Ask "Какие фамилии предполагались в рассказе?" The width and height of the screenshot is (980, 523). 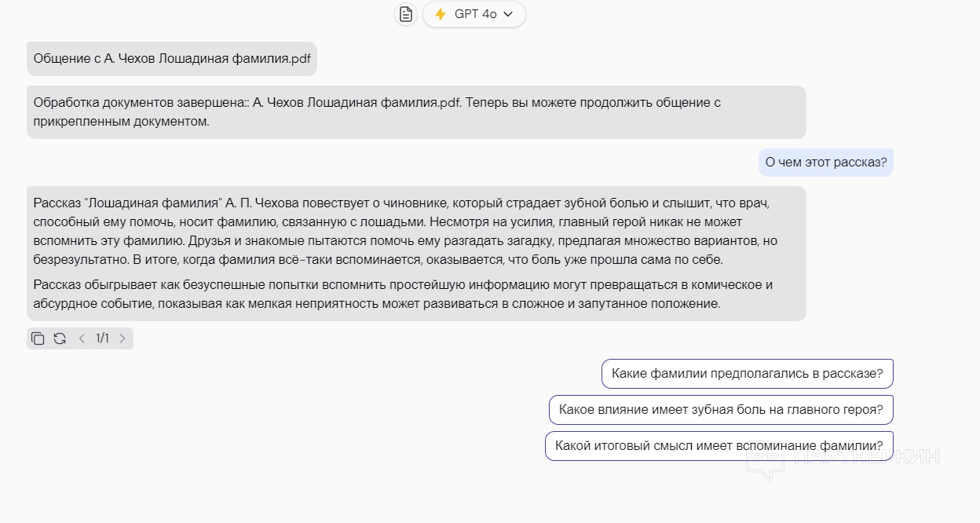tap(747, 374)
